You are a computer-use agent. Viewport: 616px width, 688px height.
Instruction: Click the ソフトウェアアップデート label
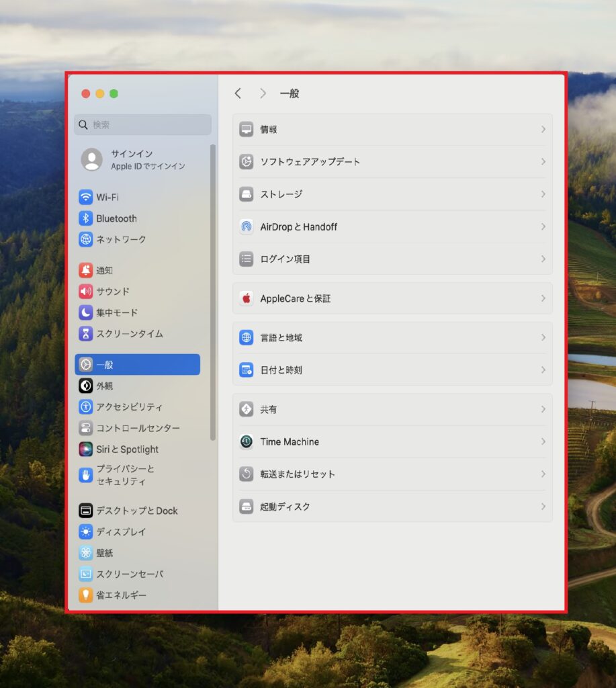click(x=310, y=161)
